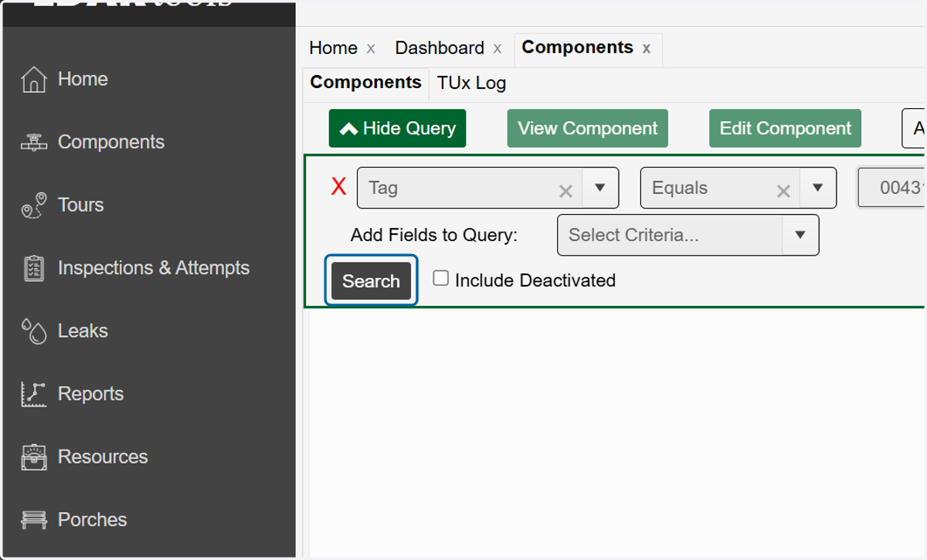
Task: Clear the Equals operator selection x
Action: (x=783, y=191)
